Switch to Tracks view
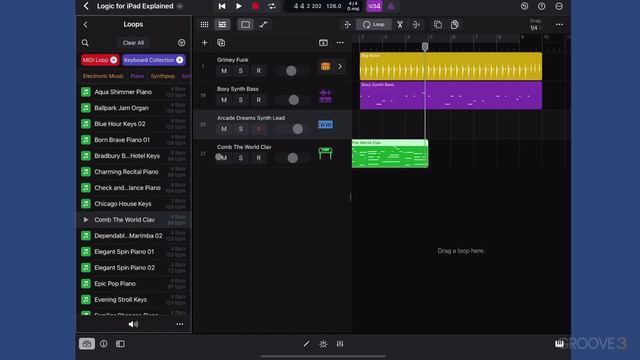The width and height of the screenshot is (640, 360). [222, 24]
